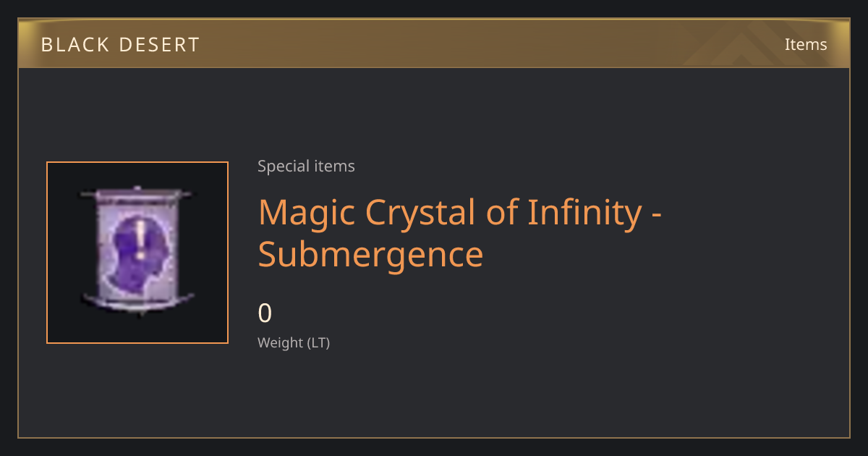Click the golden header banner bar

pyautogui.click(x=434, y=43)
